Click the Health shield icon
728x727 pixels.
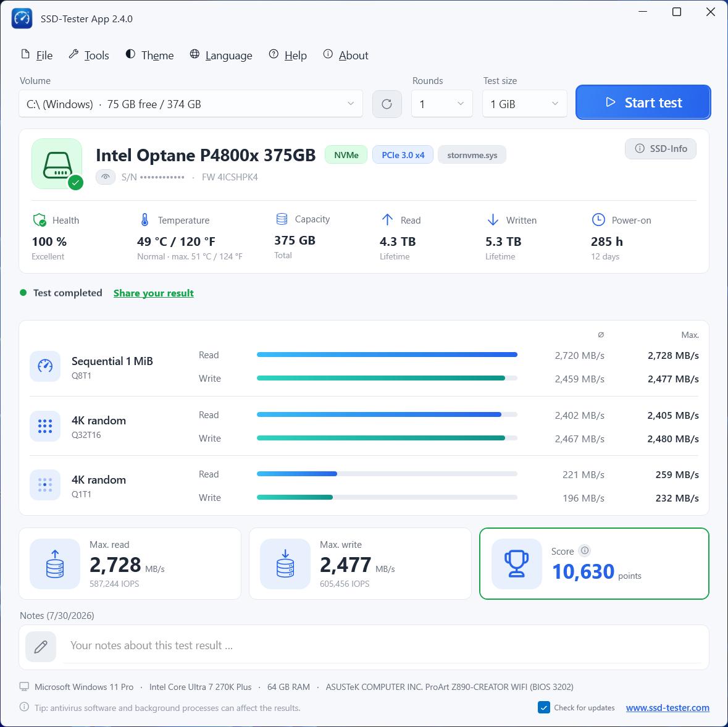pyautogui.click(x=40, y=220)
